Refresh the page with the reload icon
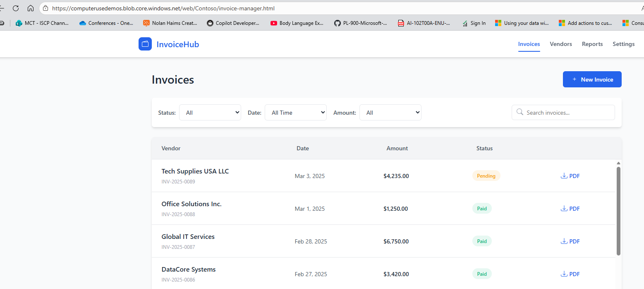 [16, 8]
